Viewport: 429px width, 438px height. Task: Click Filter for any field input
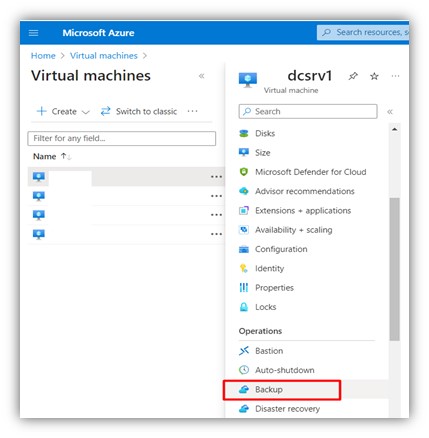122,138
